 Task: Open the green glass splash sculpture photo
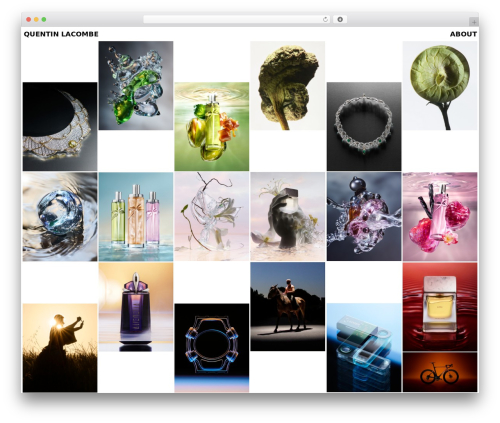(x=136, y=85)
